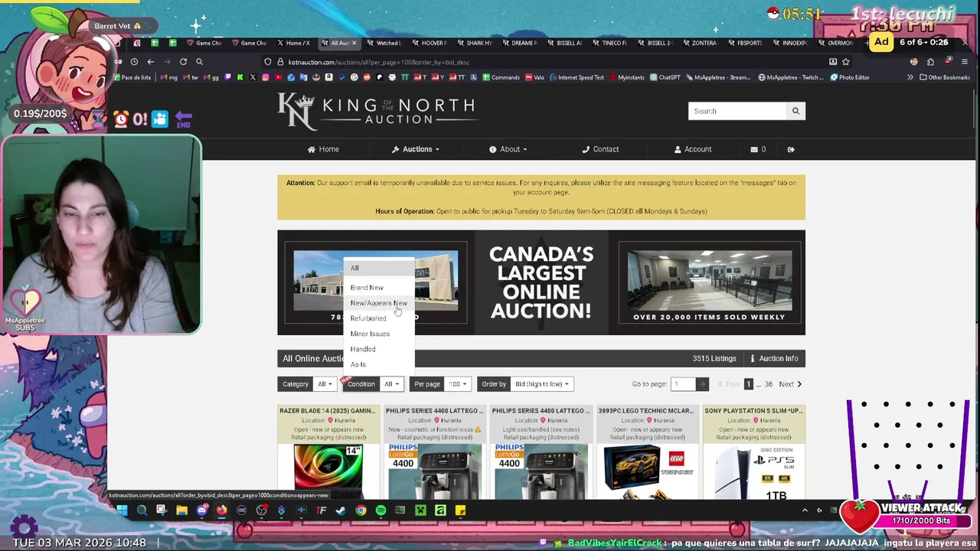Open the Other Bookmarks folder

pyautogui.click(x=946, y=77)
